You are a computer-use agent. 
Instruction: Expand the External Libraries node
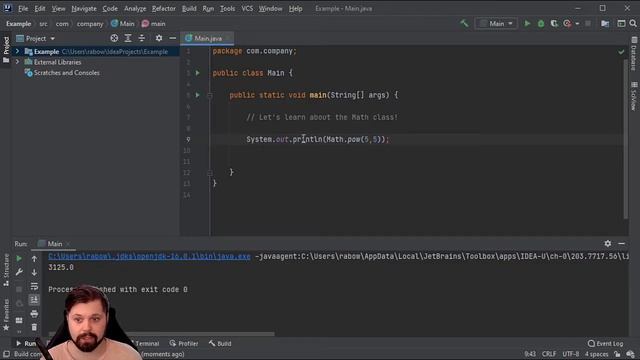click(x=17, y=62)
